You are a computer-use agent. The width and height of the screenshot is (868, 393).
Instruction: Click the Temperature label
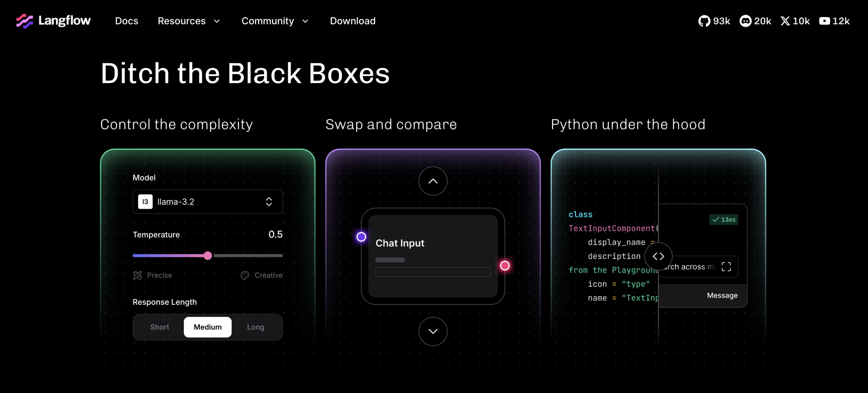(x=156, y=235)
